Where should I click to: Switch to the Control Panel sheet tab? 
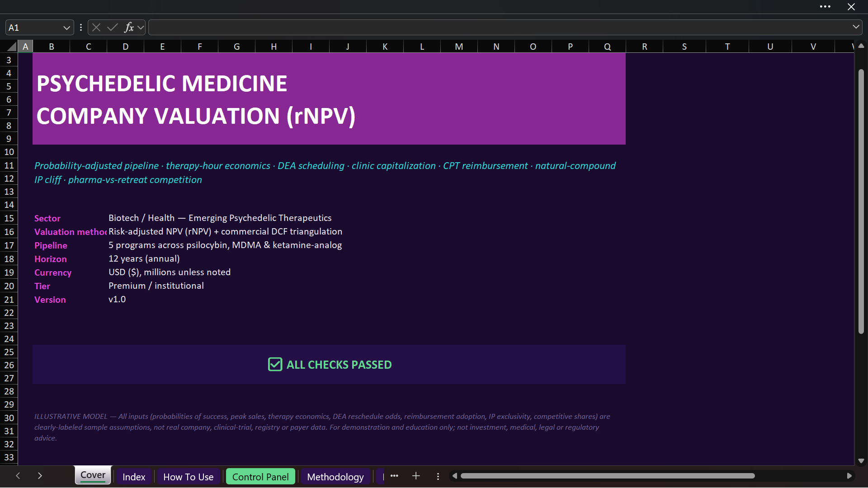260,477
